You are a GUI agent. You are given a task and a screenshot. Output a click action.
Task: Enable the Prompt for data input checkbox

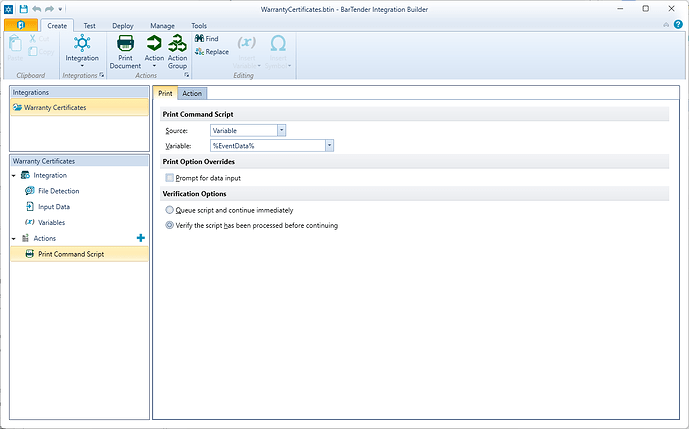coord(170,178)
